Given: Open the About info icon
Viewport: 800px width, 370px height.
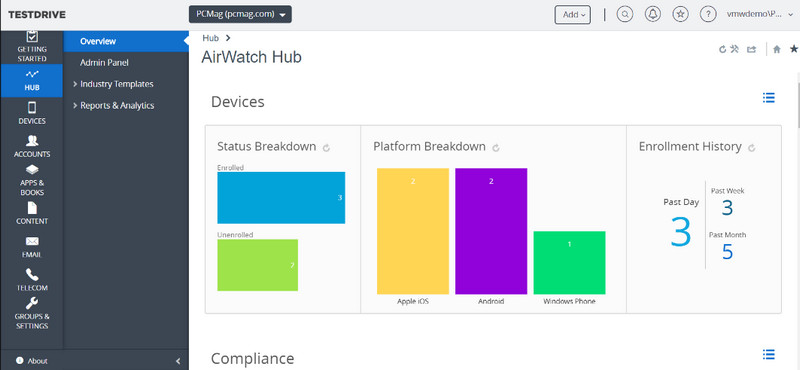Looking at the screenshot, I should pos(19,360).
